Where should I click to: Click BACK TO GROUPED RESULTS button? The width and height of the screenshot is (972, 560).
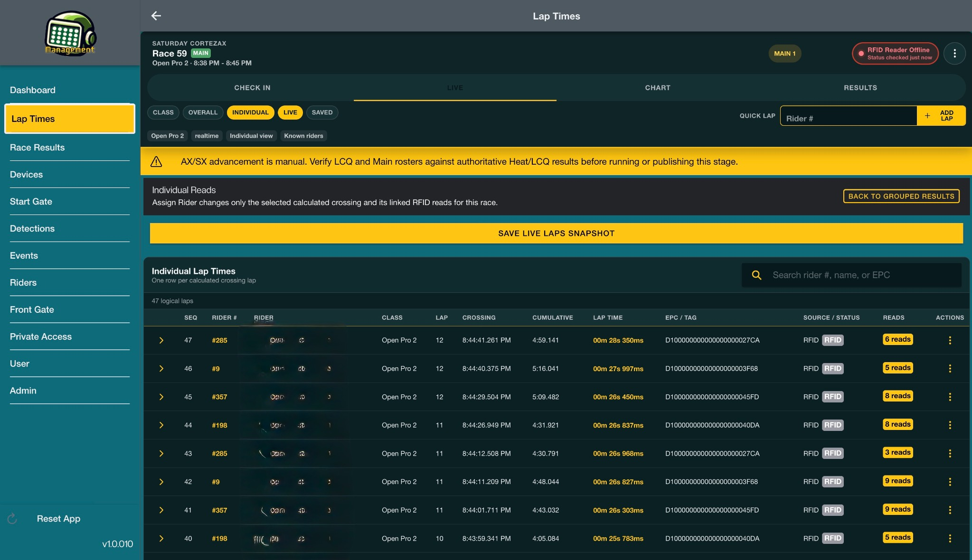tap(901, 196)
